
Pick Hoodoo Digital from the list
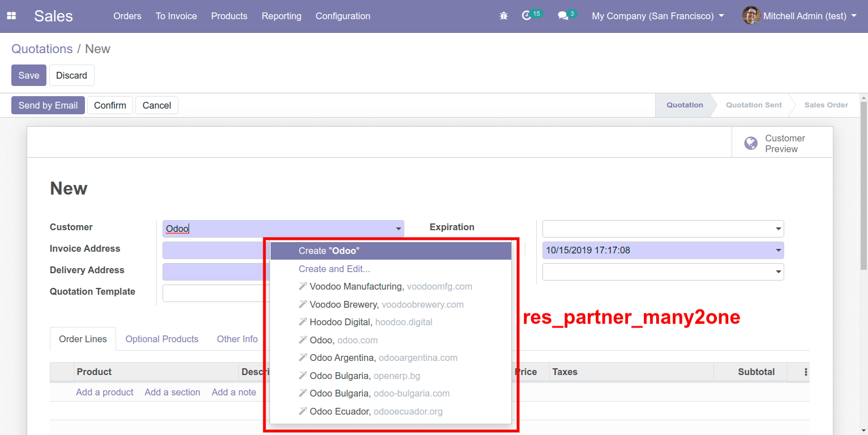[391, 322]
